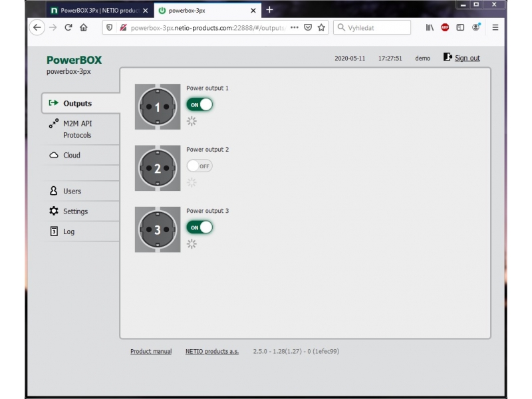
Task: Click the demo username text
Action: coord(422,59)
